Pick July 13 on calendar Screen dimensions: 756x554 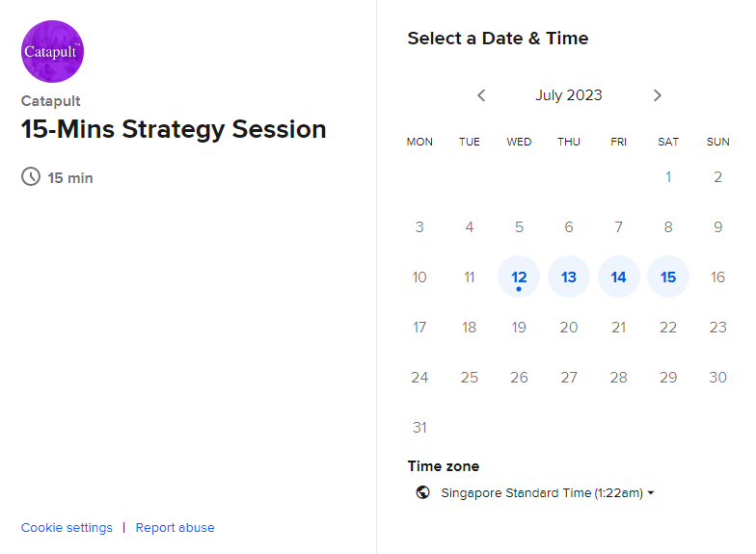coord(569,277)
